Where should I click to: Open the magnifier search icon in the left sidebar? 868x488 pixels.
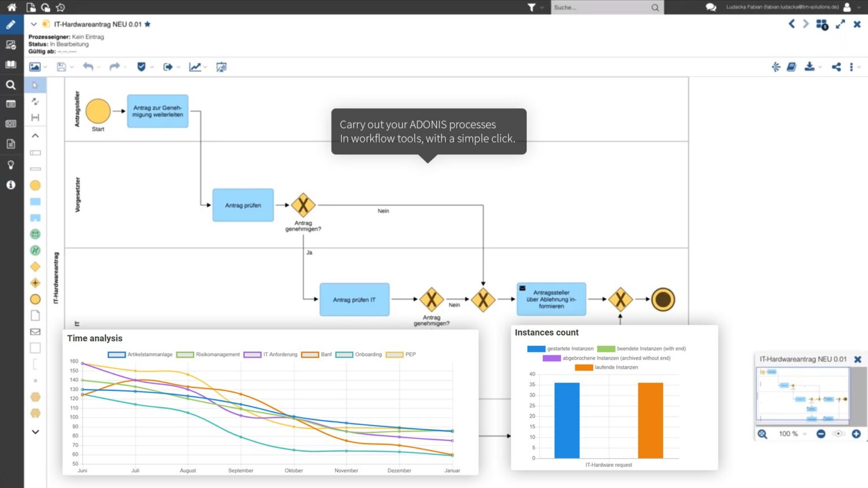click(x=11, y=85)
